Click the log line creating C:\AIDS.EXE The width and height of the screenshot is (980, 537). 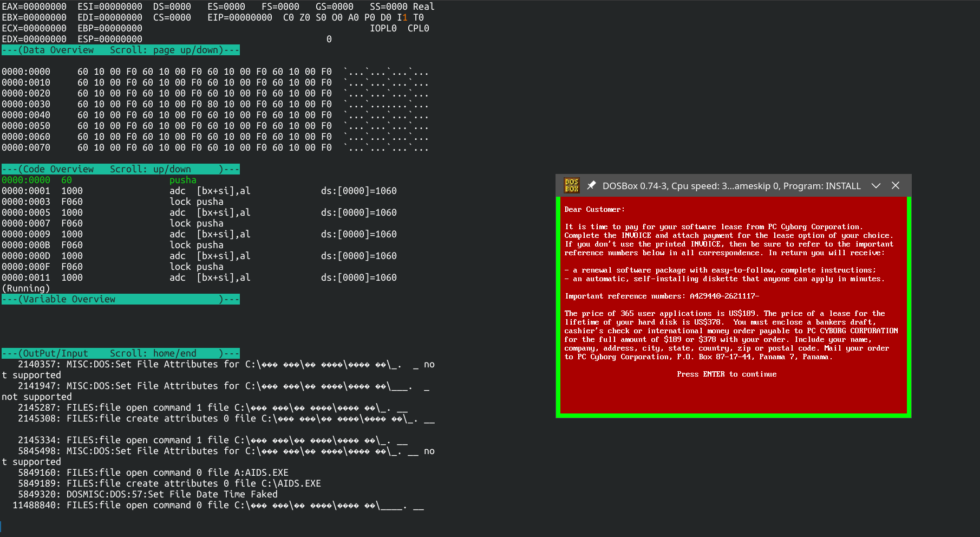coord(169,483)
